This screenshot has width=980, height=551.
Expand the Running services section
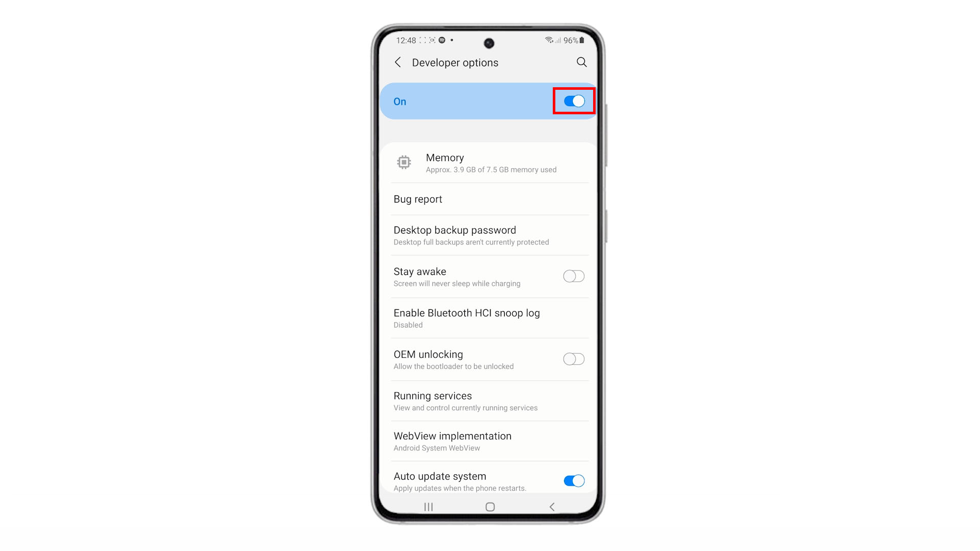point(489,400)
